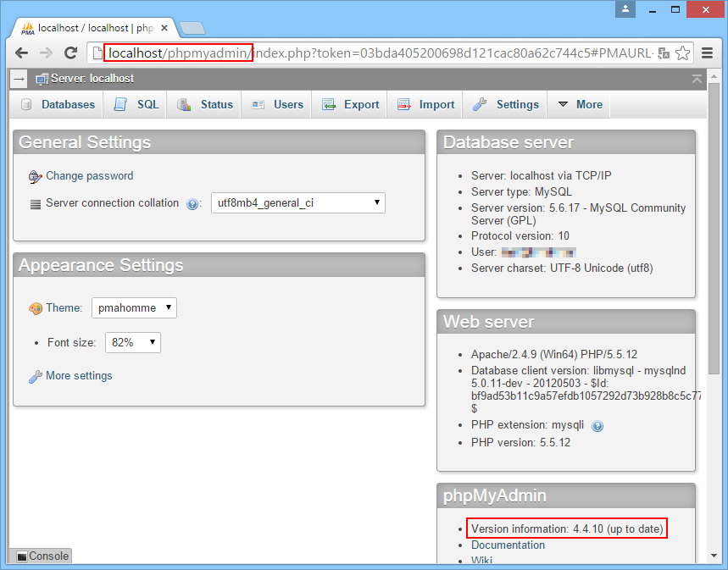728x570 pixels.
Task: Click the URL address bar field
Action: [380, 53]
